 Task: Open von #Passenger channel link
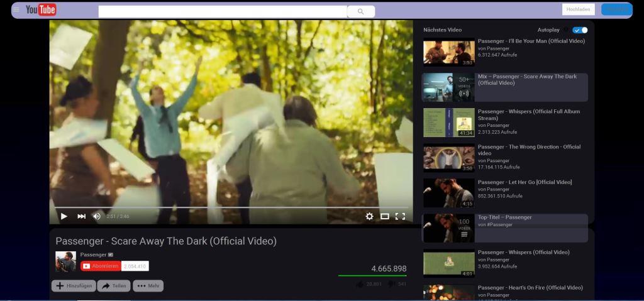(x=496, y=224)
